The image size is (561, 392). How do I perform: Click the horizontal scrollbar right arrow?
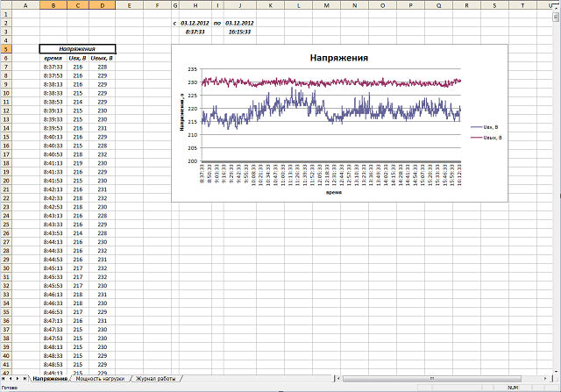click(x=547, y=378)
